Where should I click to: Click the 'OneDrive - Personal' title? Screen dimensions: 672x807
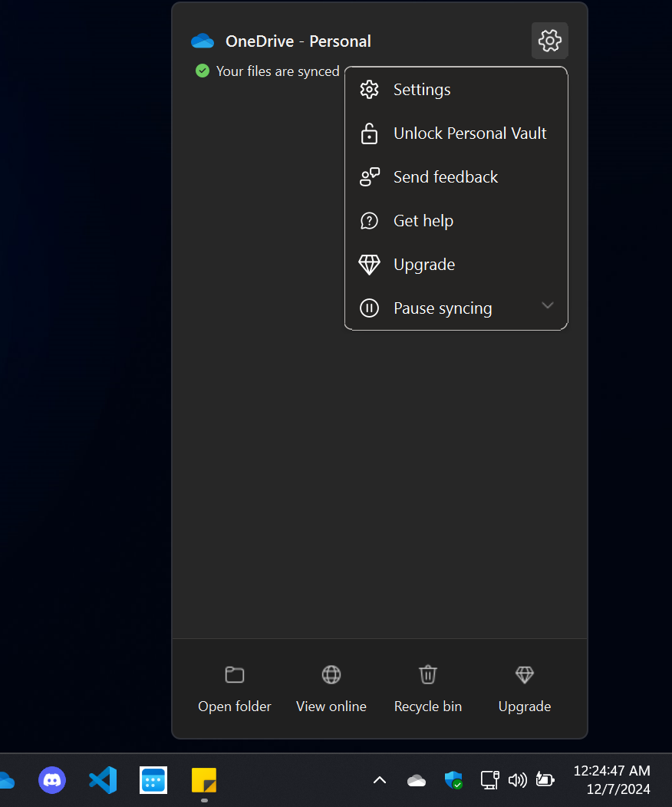click(x=298, y=41)
